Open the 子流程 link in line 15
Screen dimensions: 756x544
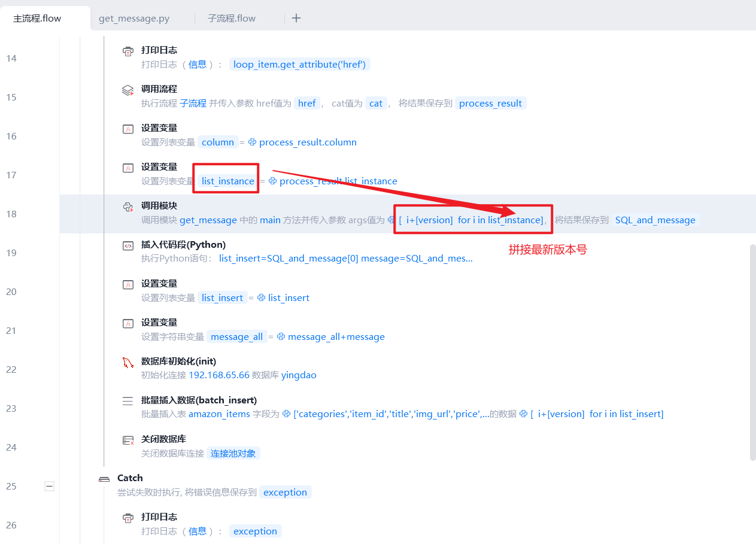point(193,104)
